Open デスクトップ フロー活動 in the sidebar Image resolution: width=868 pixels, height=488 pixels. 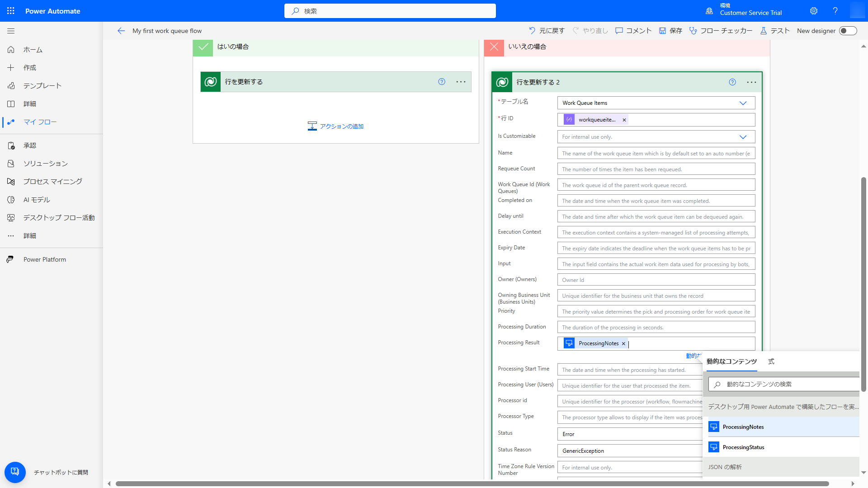tap(52, 218)
